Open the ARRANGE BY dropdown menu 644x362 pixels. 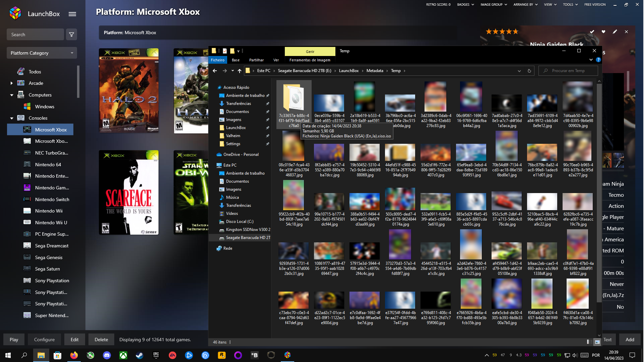coord(525,4)
